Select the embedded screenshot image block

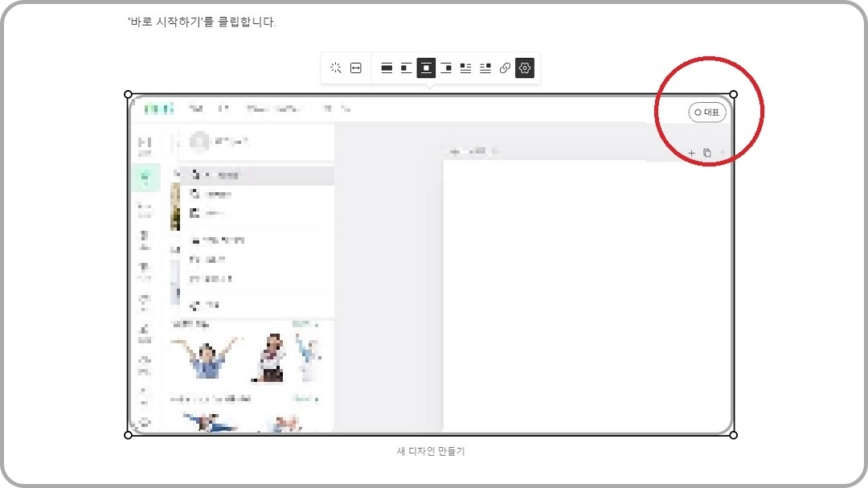430,265
